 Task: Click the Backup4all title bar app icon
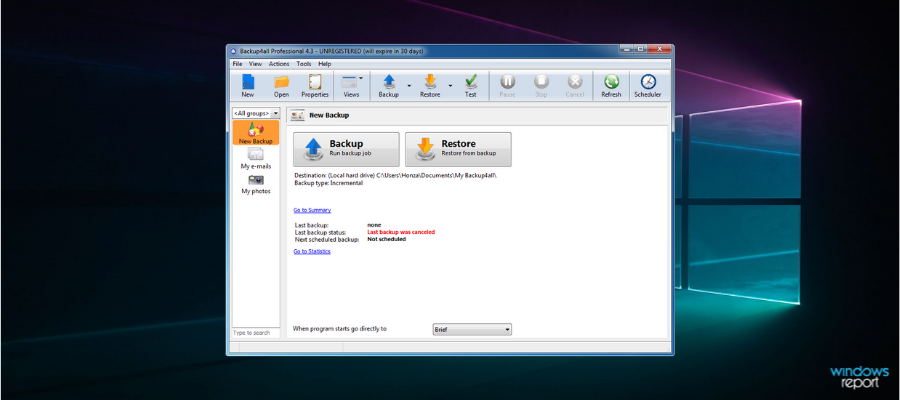tap(233, 51)
